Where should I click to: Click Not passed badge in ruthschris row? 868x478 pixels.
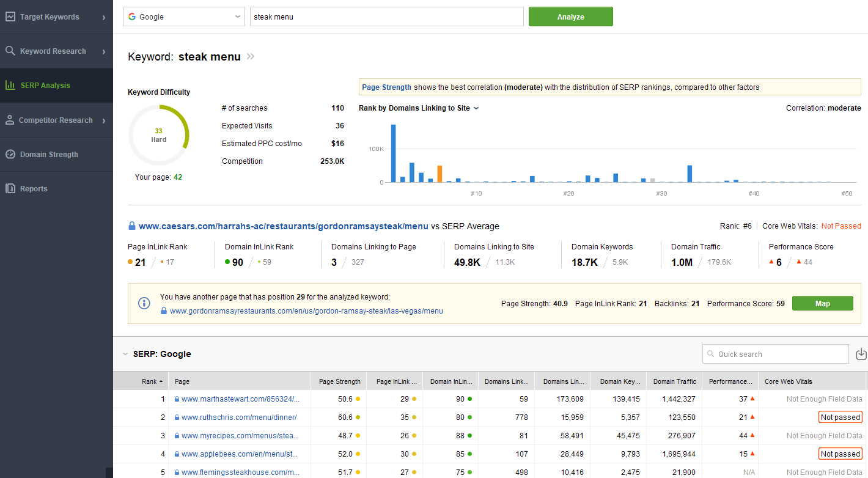click(840, 417)
